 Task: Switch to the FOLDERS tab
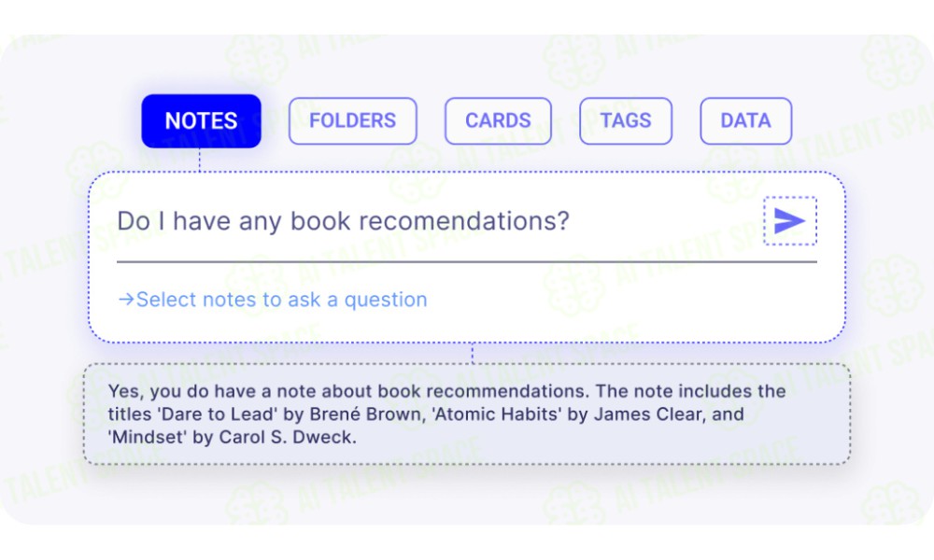(353, 120)
